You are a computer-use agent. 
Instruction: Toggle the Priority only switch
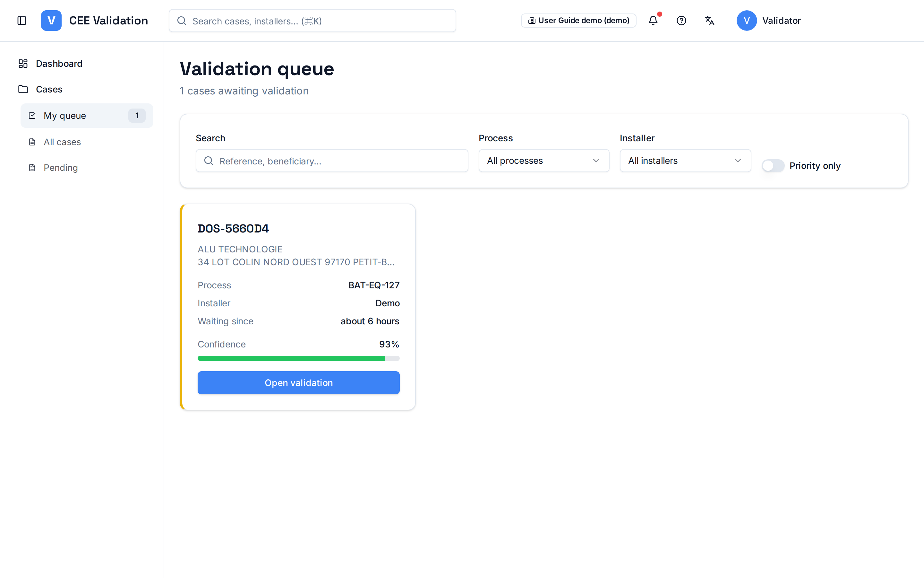(773, 165)
